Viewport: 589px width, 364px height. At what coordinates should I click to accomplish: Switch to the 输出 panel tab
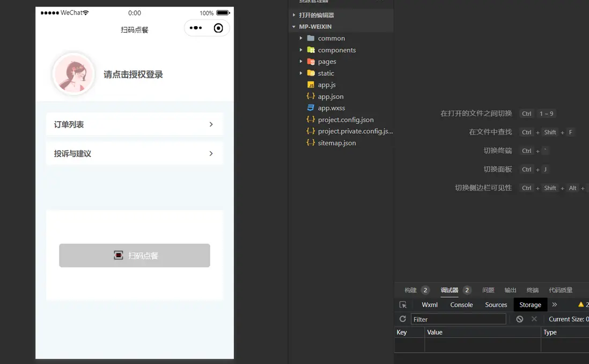point(510,290)
